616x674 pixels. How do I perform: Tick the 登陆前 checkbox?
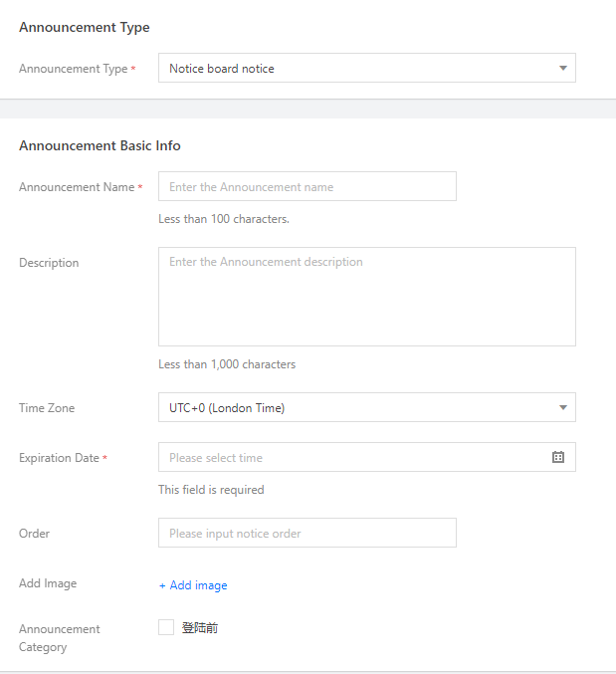click(x=166, y=627)
